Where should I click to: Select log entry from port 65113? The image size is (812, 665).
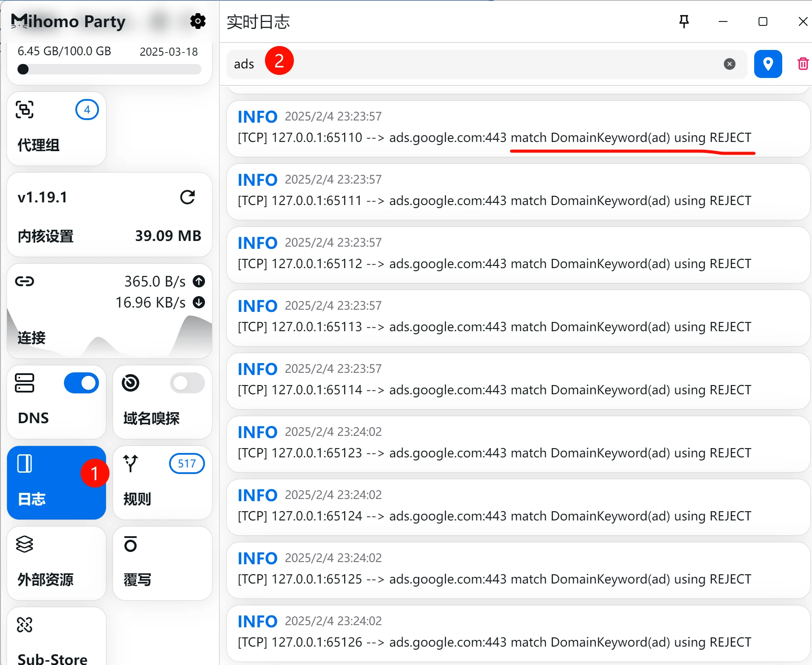[518, 318]
